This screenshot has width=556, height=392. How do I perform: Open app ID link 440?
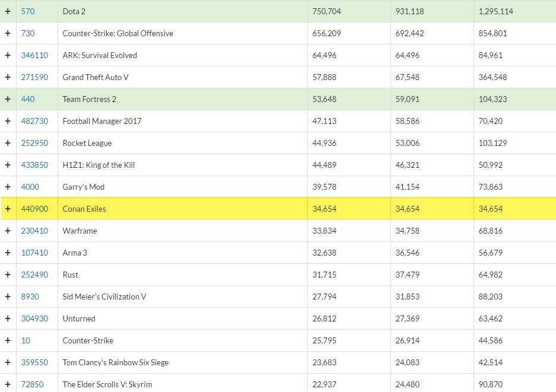(x=28, y=99)
